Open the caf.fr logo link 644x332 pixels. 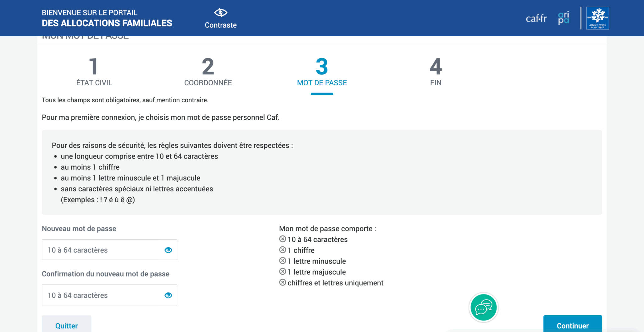(536, 19)
